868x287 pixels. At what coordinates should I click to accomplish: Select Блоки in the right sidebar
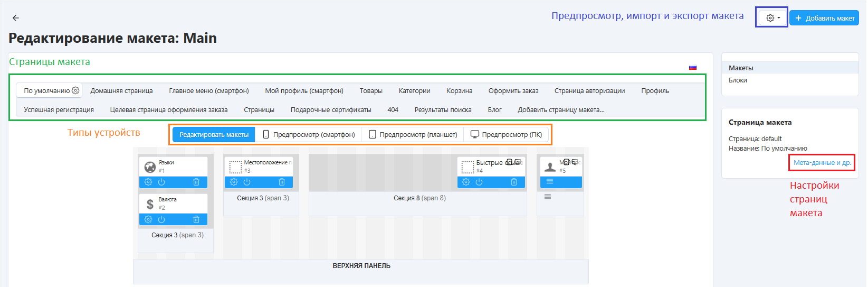coord(738,80)
